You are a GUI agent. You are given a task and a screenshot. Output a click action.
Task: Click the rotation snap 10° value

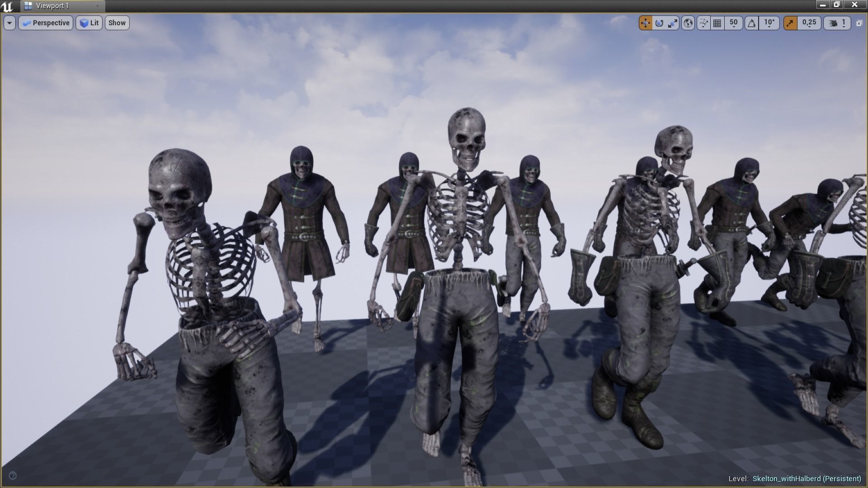tap(768, 23)
